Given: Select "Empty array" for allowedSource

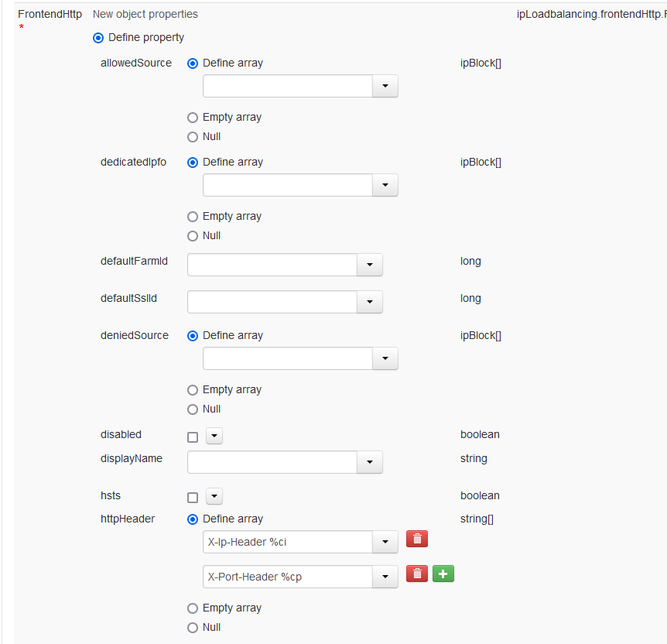Looking at the screenshot, I should pyautogui.click(x=192, y=117).
